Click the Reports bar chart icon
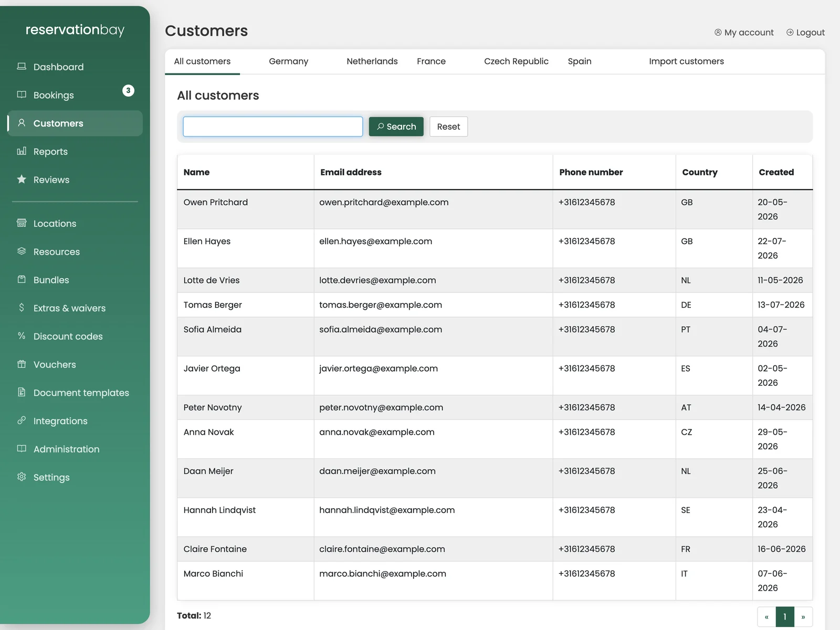The width and height of the screenshot is (840, 630). [x=22, y=151]
